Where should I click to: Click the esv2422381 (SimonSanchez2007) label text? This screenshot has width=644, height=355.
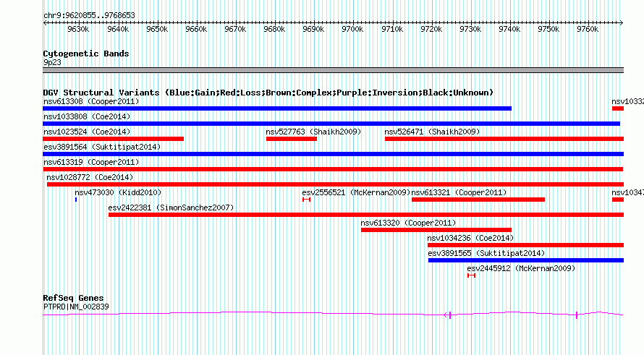171,208
